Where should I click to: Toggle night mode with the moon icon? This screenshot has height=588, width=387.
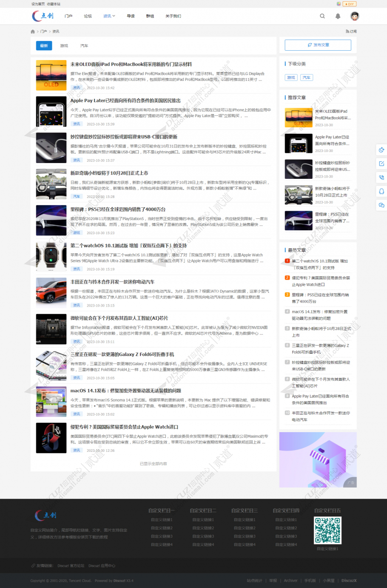(x=381, y=150)
